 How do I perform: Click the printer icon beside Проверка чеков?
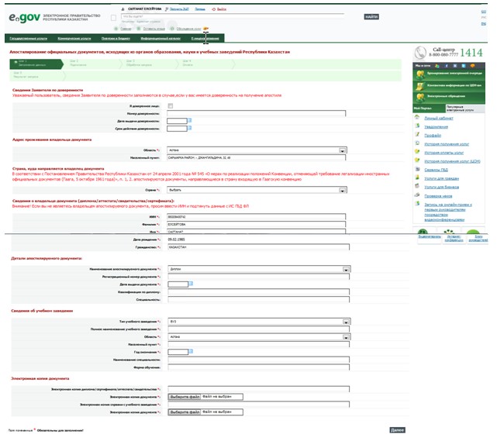pyautogui.click(x=417, y=195)
